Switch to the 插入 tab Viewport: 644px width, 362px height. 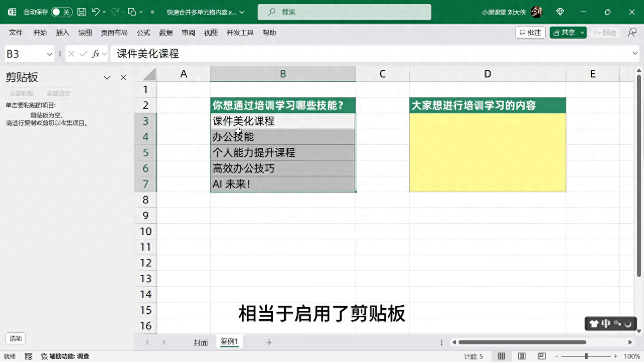pyautogui.click(x=63, y=33)
